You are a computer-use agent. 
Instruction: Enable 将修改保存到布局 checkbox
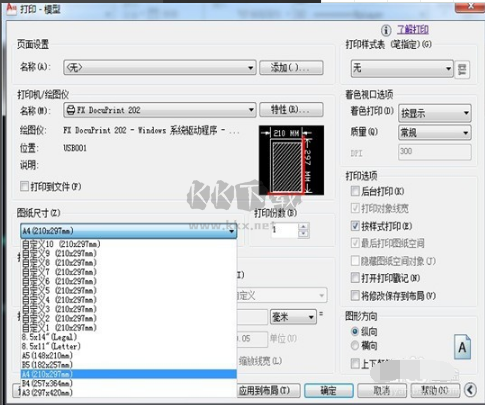coord(355,295)
